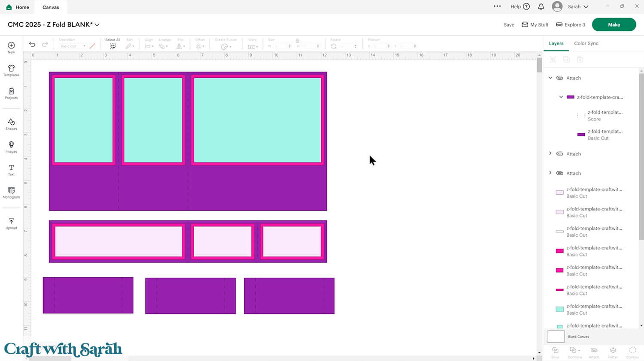This screenshot has height=361, width=644.
Task: Click the Layers panel scrollbar
Action: point(641,156)
